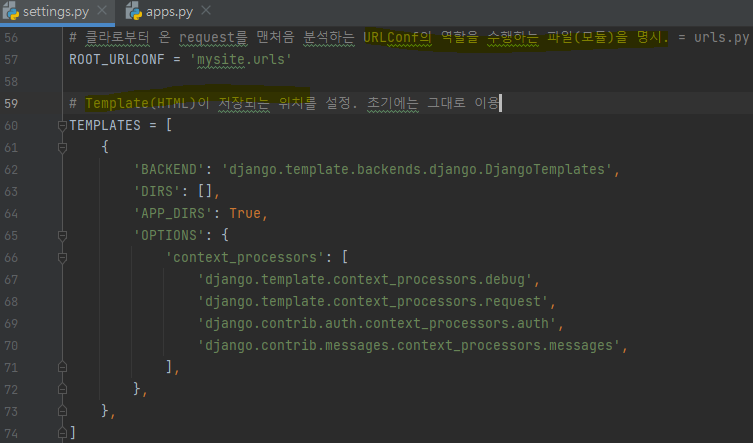753x443 pixels.
Task: Click the fold end marker at line 73
Action: tap(62, 411)
